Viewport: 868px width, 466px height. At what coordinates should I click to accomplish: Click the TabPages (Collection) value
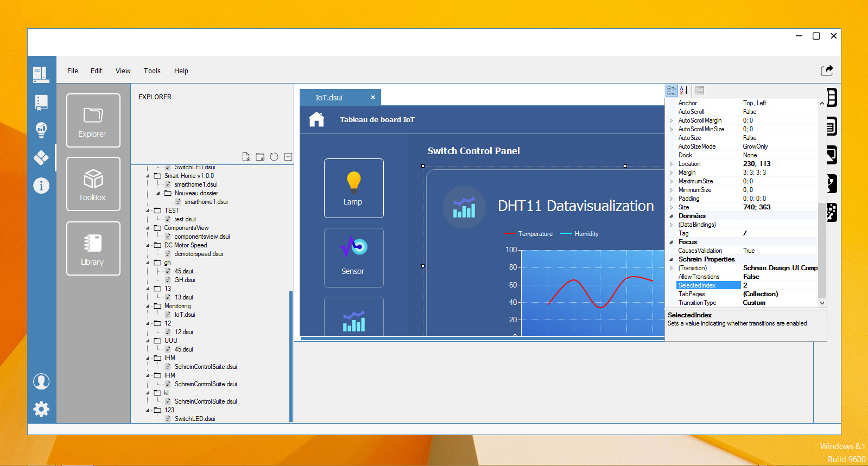(x=780, y=294)
